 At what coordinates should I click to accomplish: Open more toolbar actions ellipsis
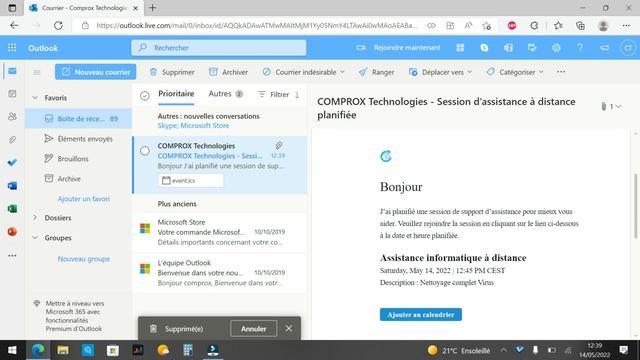tap(561, 72)
